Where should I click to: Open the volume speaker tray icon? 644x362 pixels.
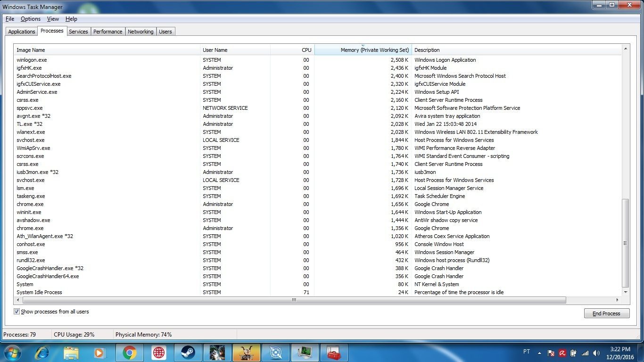596,353
